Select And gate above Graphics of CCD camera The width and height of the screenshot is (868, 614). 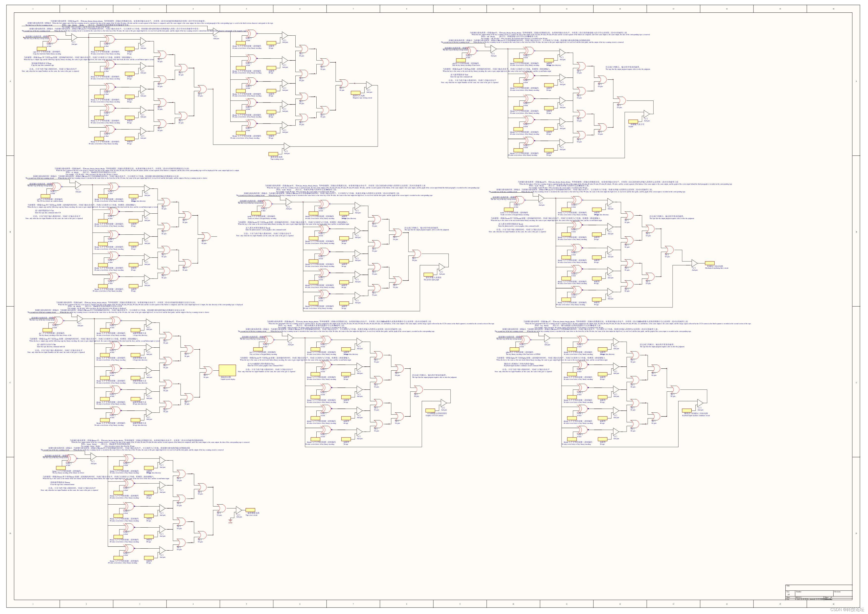click(444, 403)
